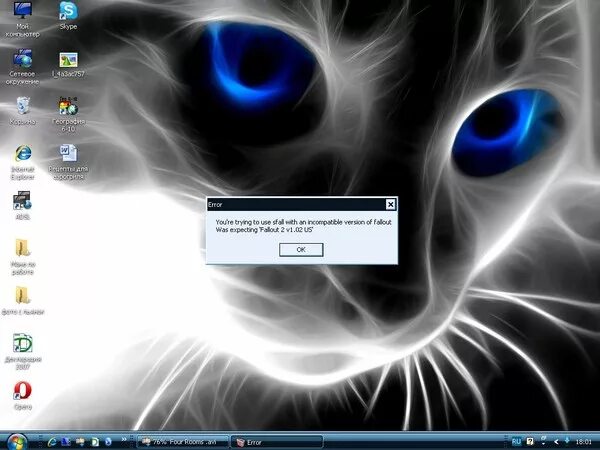This screenshot has height=450, width=600.
Task: Open the Сетевое окружение desktop icon
Action: point(23,67)
